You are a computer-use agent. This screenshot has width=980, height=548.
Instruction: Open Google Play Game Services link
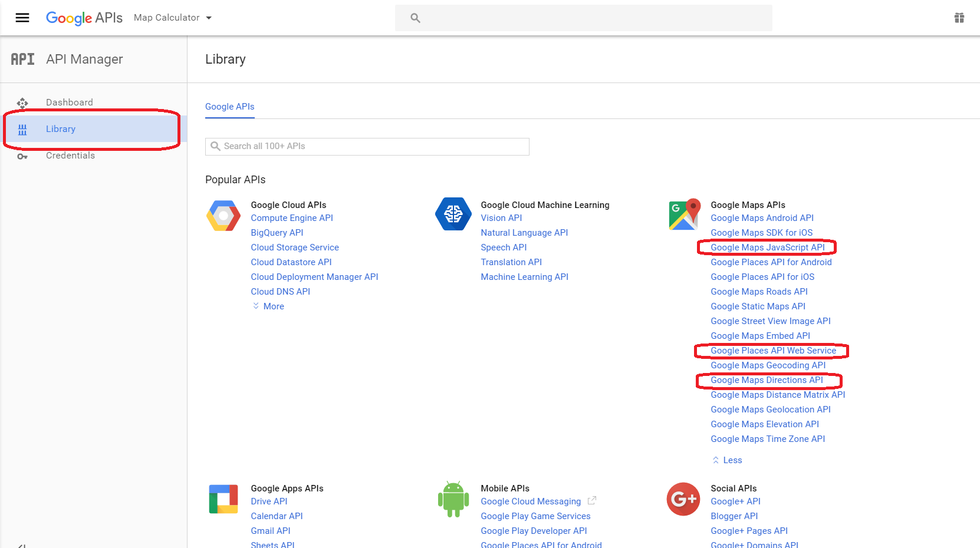tap(535, 516)
